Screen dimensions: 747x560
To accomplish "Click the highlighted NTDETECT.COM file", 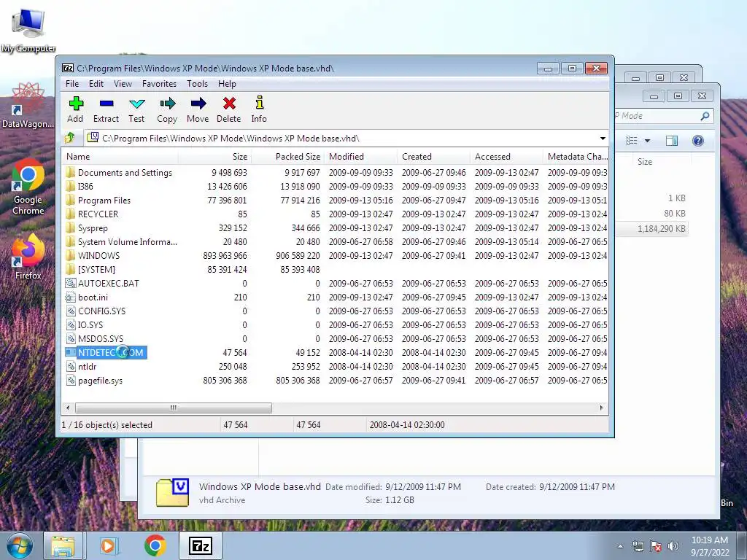I will (x=106, y=353).
